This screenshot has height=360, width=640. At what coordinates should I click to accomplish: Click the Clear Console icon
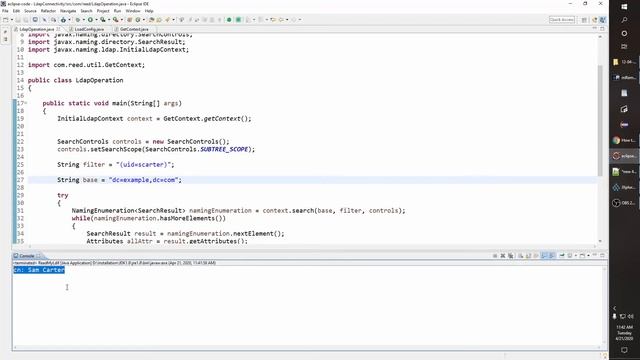click(x=520, y=256)
